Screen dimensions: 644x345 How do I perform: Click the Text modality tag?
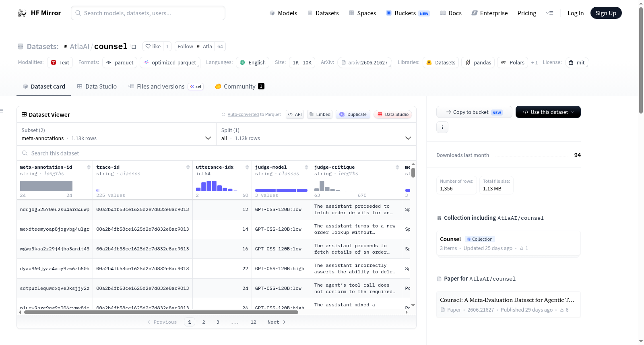60,62
